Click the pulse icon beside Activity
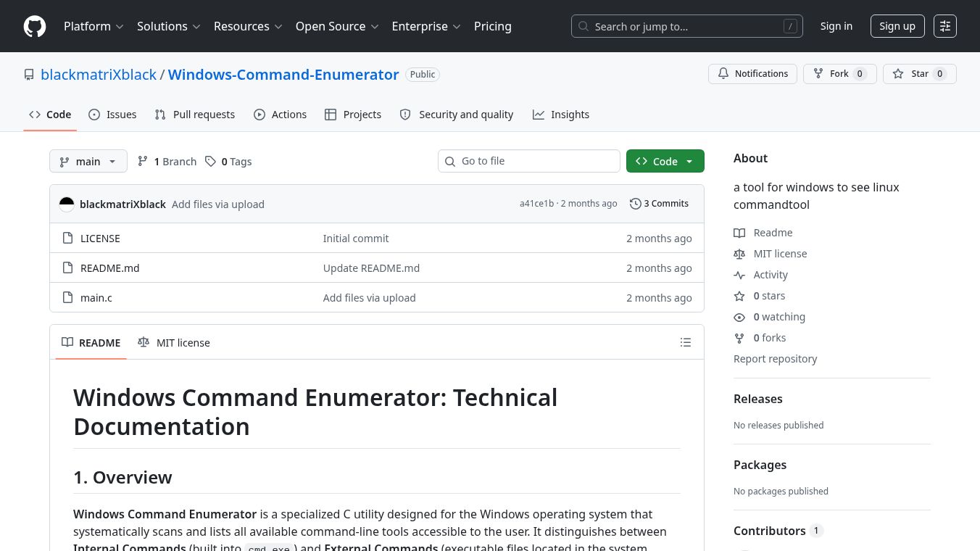The width and height of the screenshot is (980, 551). [739, 275]
